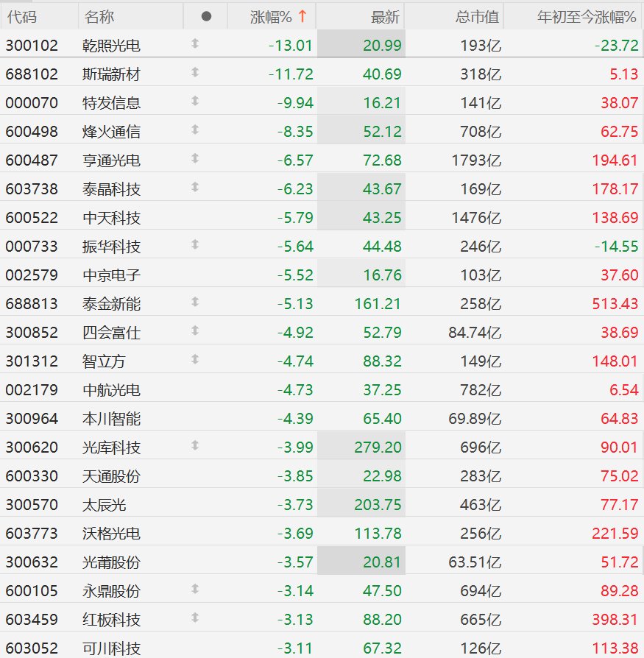Click the marker icon in 斯瑞新材 row
This screenshot has width=644, height=658.
(194, 72)
